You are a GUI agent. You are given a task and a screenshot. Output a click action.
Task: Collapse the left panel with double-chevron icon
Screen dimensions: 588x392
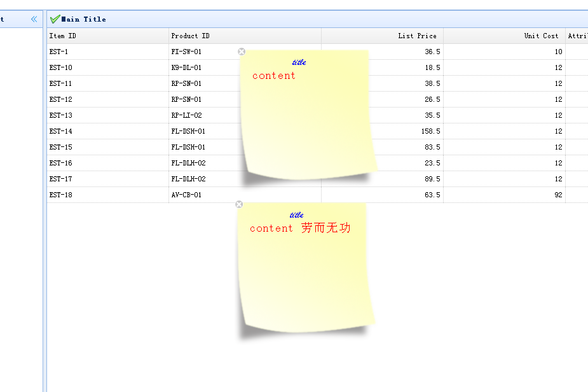[x=34, y=19]
